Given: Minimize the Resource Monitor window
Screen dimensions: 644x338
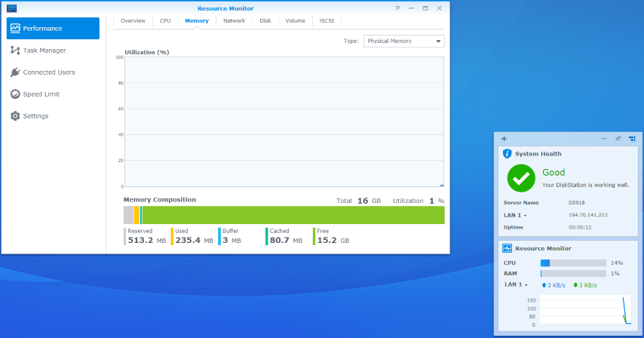Looking at the screenshot, I should pos(411,8).
